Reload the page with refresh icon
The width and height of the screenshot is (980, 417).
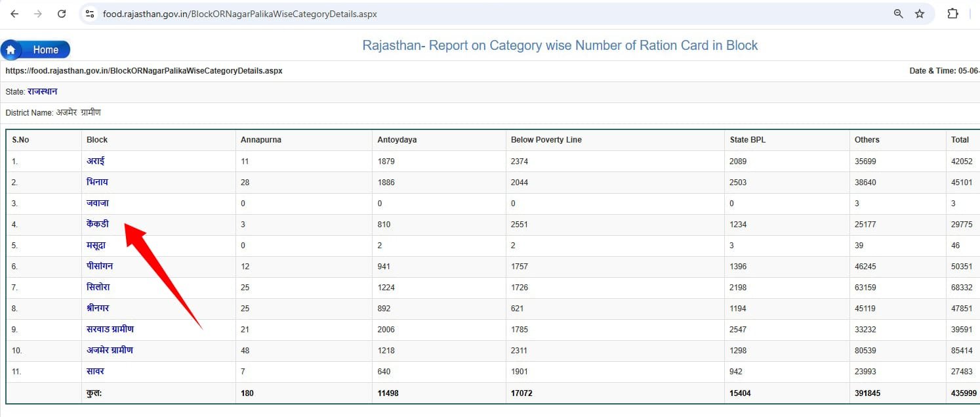(x=62, y=14)
